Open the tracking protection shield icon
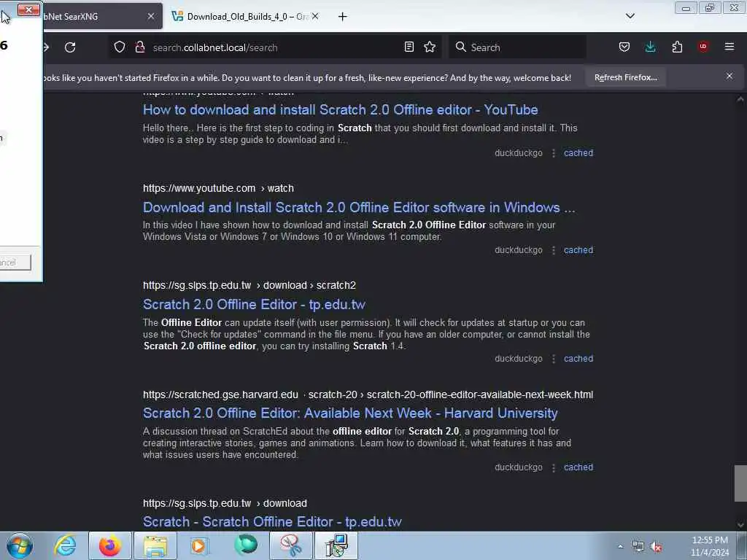This screenshot has width=747, height=560. (120, 47)
